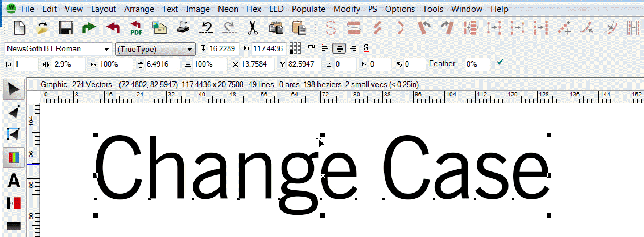Screen dimensions: 644x237
Task: Expand the (TrueType) font type dropdown
Action: click(x=155, y=49)
